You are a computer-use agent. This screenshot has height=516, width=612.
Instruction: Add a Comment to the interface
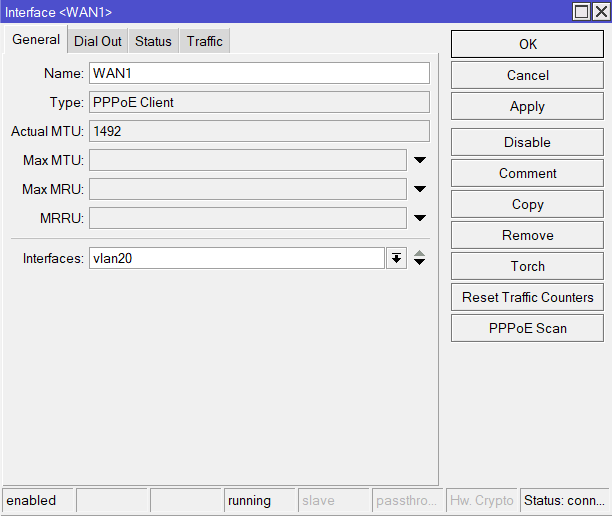[x=527, y=173]
